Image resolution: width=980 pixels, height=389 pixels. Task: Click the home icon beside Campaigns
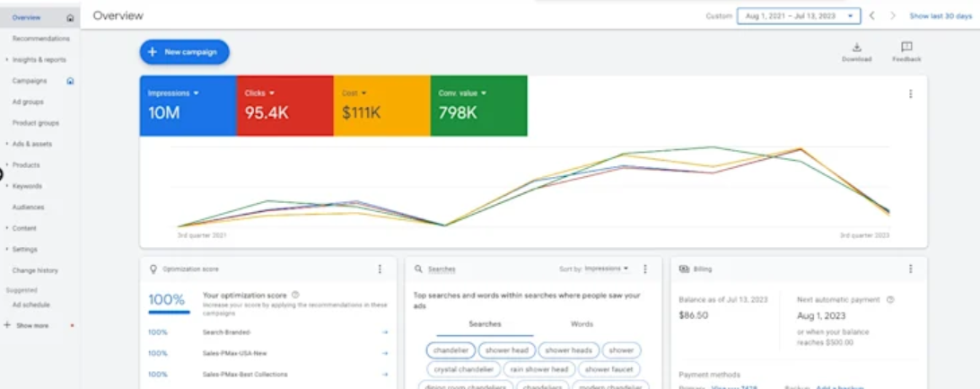(70, 81)
